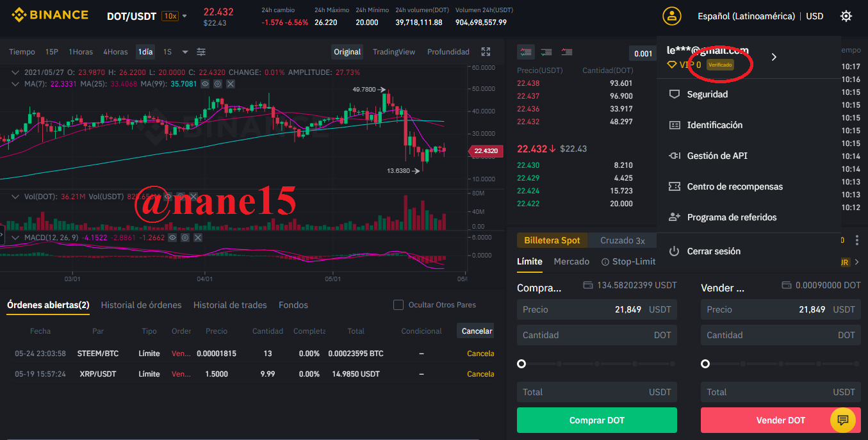The image size is (868, 440).
Task: Click the sell Total USDT input field
Action: (x=781, y=392)
